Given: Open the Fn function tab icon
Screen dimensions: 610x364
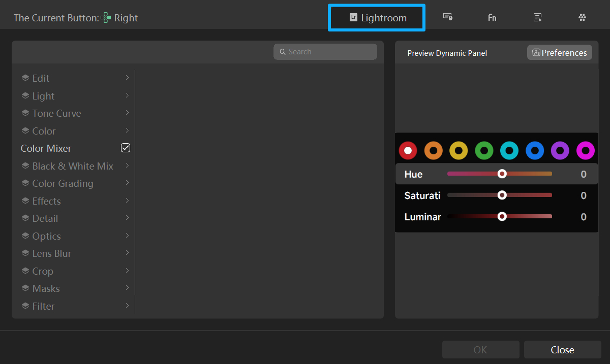Looking at the screenshot, I should coord(492,17).
